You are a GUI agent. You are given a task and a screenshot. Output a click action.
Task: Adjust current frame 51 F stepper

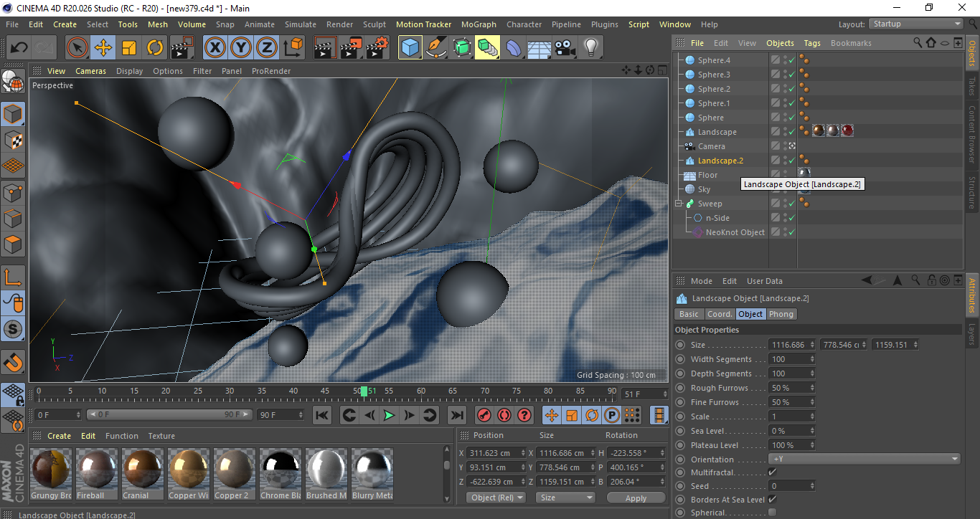(664, 394)
